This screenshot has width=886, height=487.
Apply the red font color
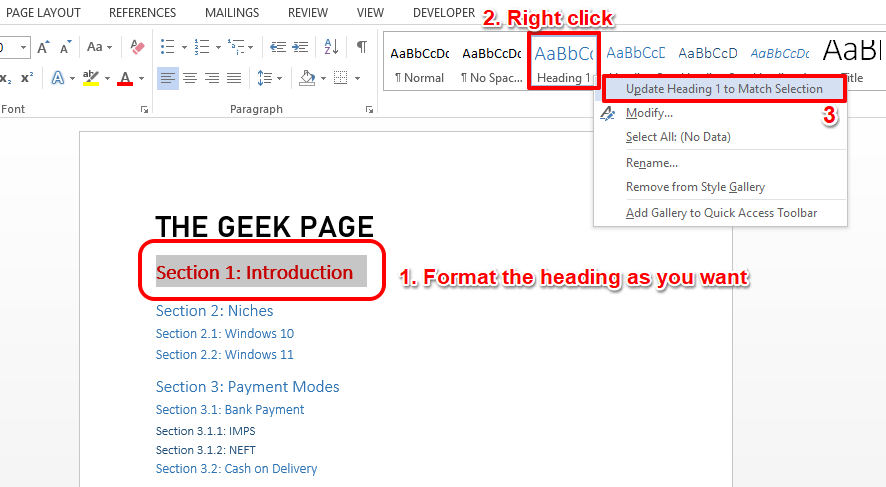(x=125, y=77)
